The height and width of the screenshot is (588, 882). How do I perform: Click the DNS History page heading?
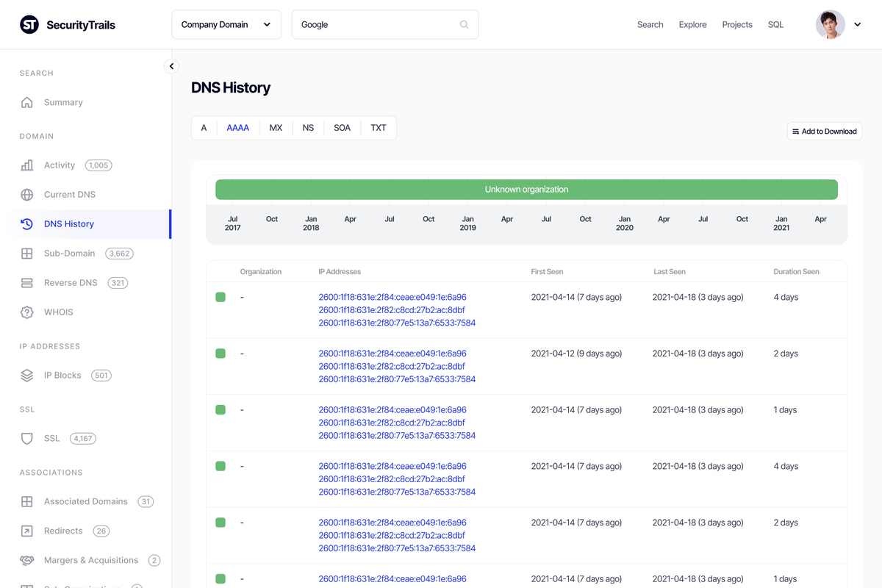pos(231,88)
